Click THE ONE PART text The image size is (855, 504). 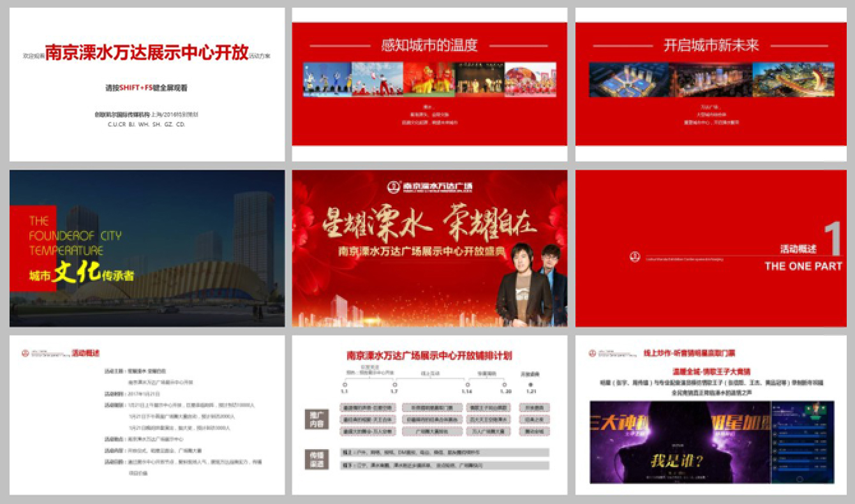tap(803, 266)
